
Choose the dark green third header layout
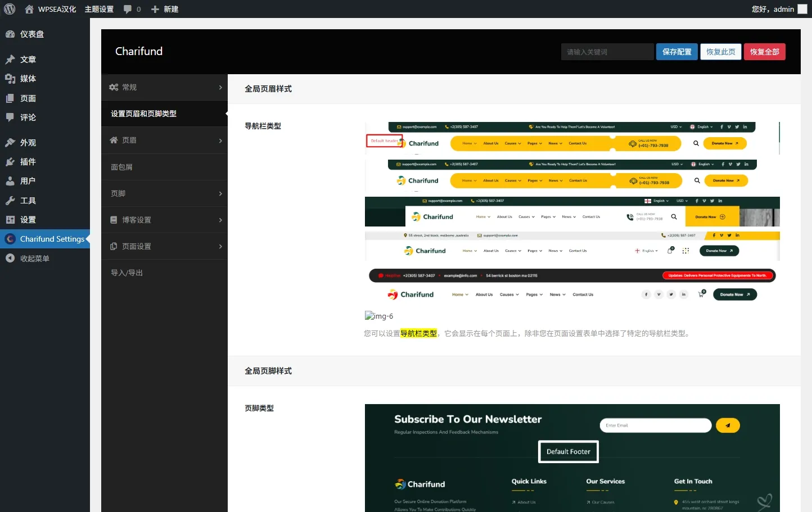click(571, 212)
